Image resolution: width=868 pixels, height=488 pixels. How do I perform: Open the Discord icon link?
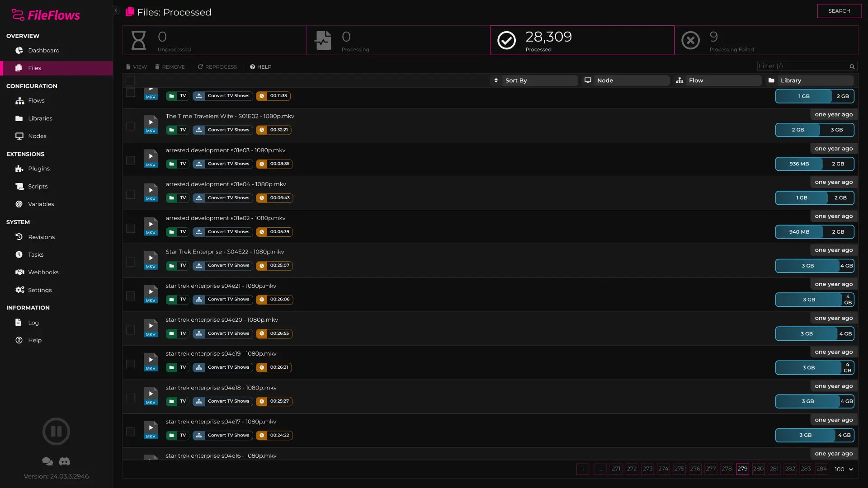65,461
